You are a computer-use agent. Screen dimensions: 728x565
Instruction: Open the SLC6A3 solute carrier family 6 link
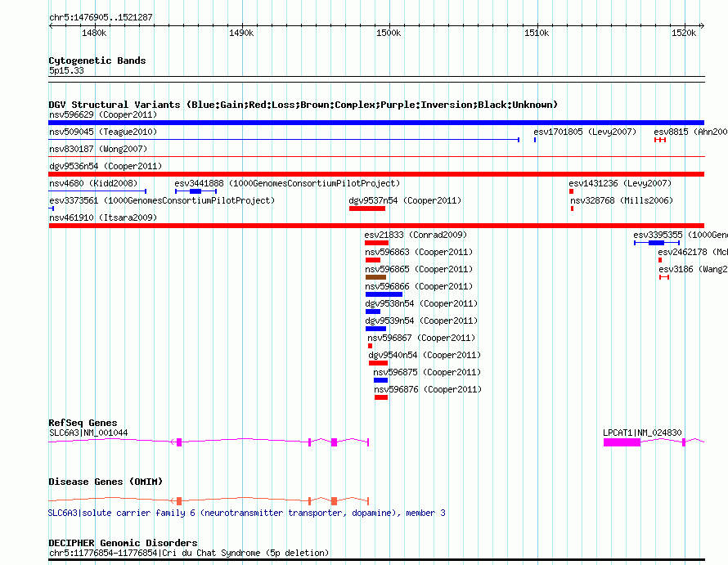pyautogui.click(x=246, y=513)
